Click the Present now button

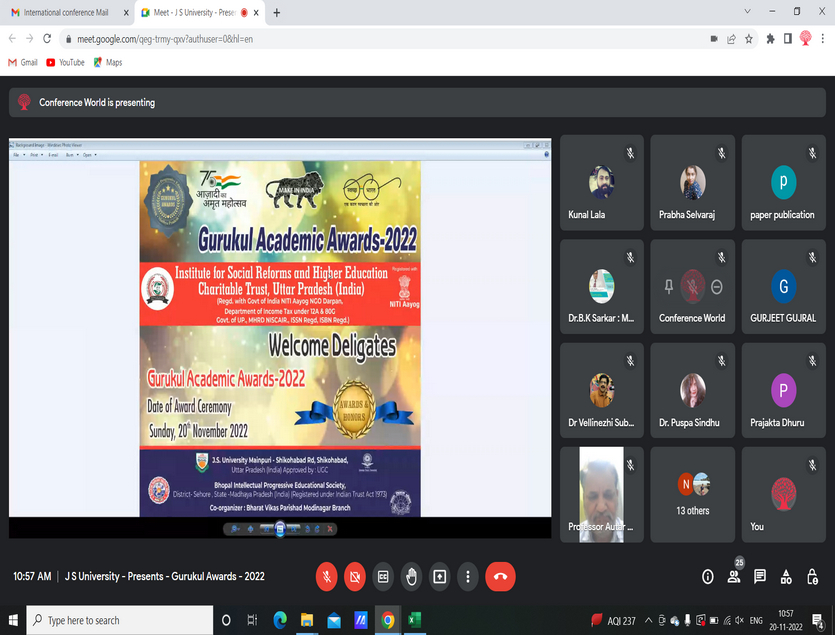pyautogui.click(x=439, y=576)
